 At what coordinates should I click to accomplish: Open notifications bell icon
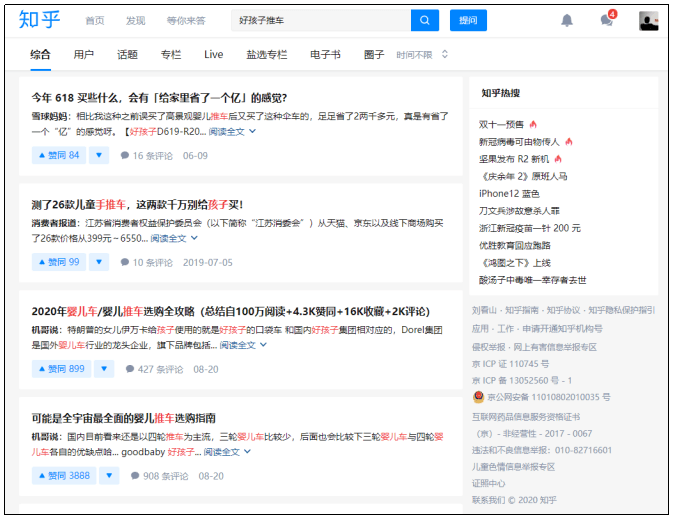[567, 20]
